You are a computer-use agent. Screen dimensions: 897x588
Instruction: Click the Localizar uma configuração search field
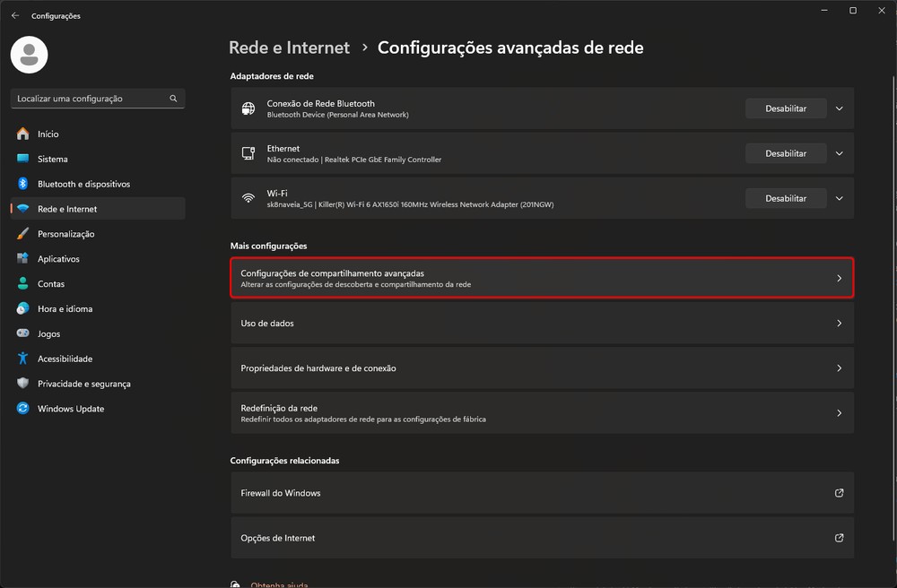(x=90, y=99)
